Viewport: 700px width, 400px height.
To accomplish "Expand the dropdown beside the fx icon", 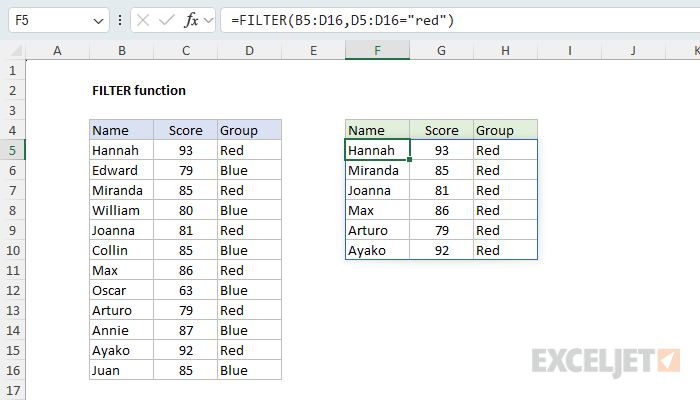I will point(208,20).
